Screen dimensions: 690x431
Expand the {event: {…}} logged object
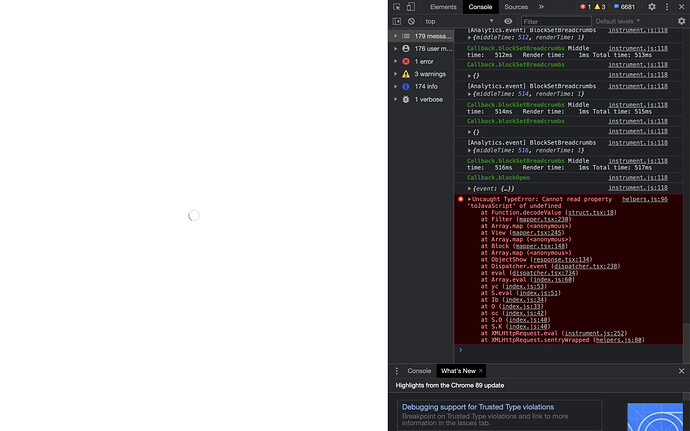click(x=470, y=188)
